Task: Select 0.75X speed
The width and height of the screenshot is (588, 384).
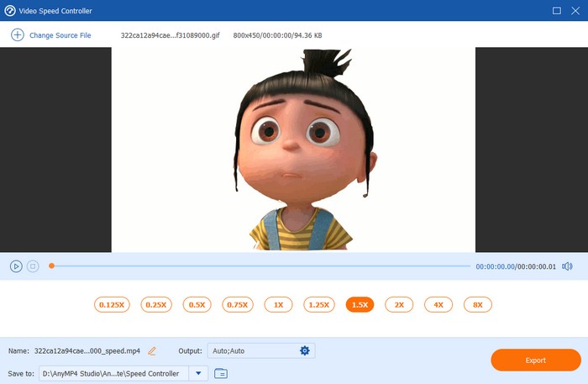Action: (x=238, y=304)
